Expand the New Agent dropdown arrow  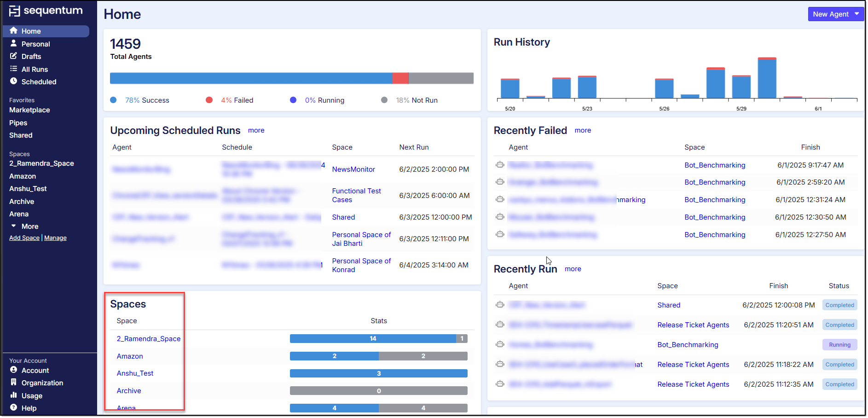[x=856, y=14]
